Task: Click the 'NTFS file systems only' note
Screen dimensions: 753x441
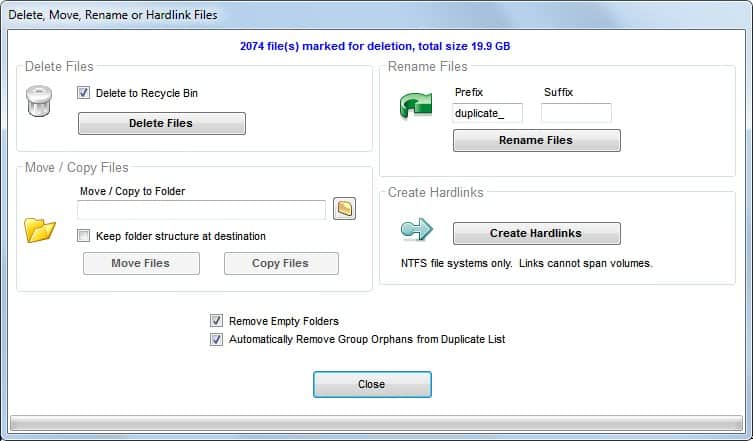Action: click(x=527, y=263)
